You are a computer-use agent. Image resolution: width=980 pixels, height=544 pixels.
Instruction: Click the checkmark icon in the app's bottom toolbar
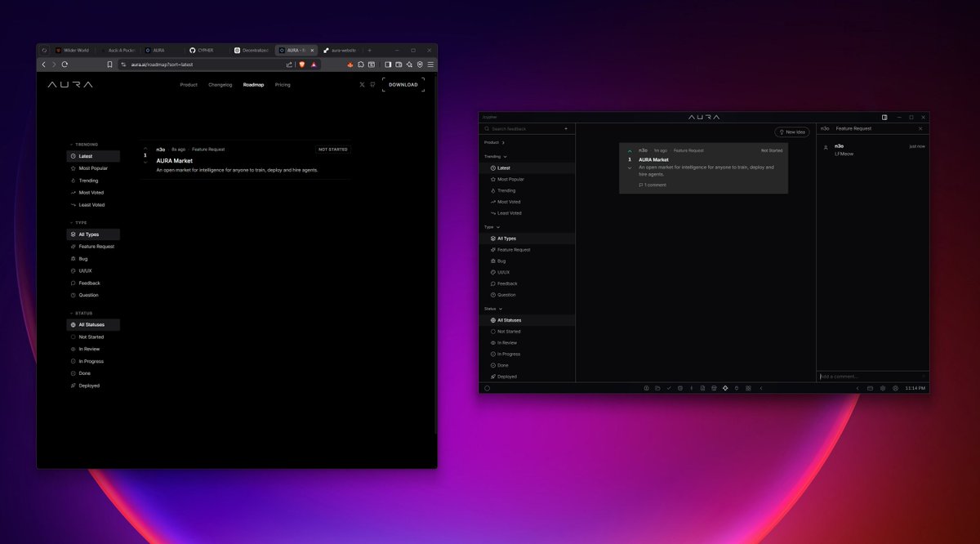(669, 388)
